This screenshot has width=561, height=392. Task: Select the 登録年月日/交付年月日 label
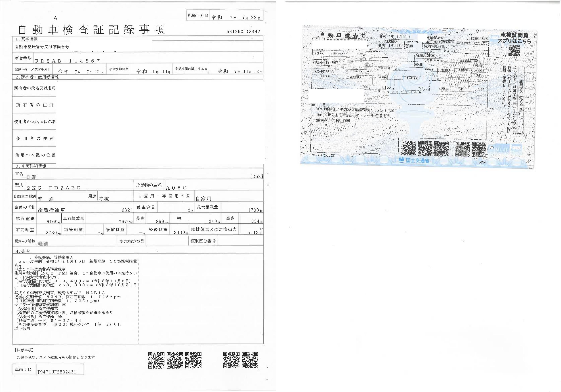(x=32, y=69)
